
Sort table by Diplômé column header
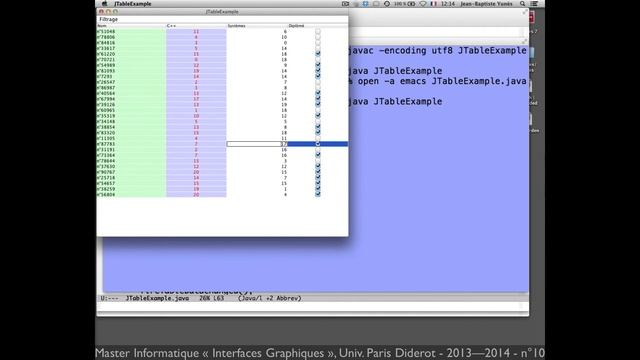(318, 26)
